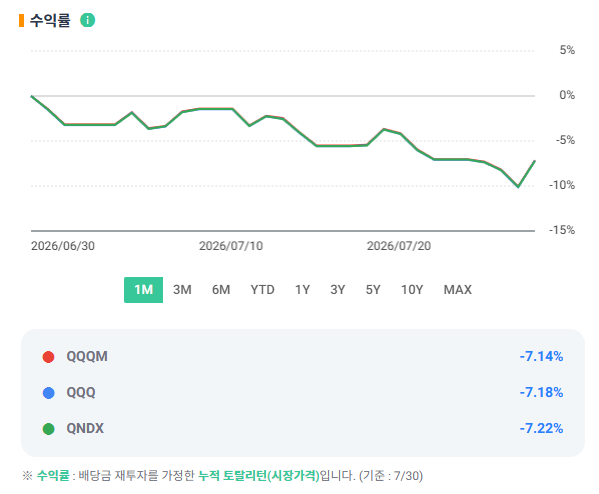Click the -15% y-axis label

(562, 230)
